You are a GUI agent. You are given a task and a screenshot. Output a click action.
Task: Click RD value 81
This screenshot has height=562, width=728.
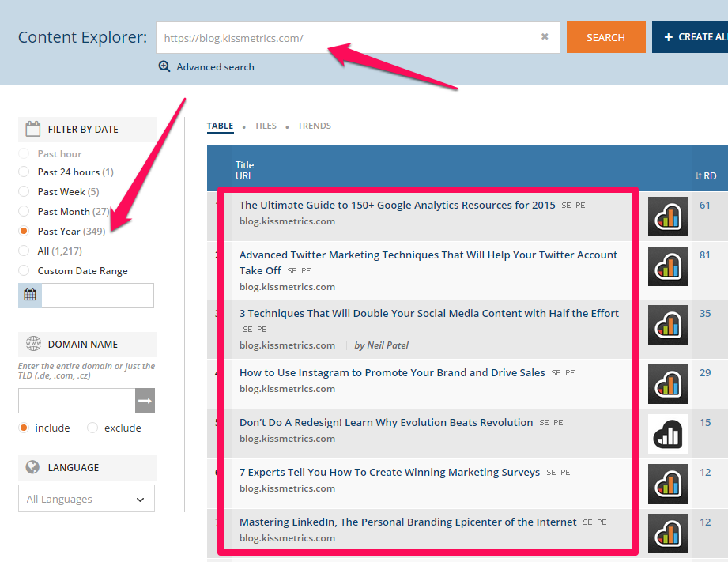[x=705, y=255]
